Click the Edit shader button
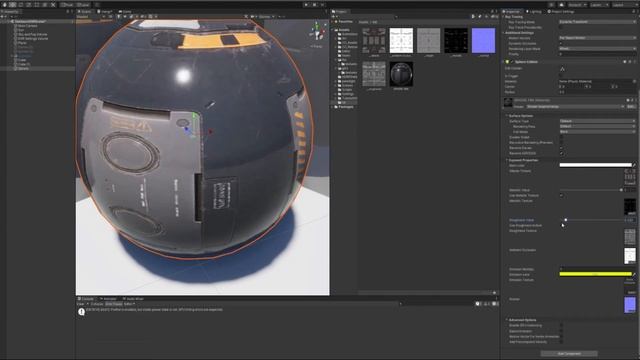 point(631,107)
